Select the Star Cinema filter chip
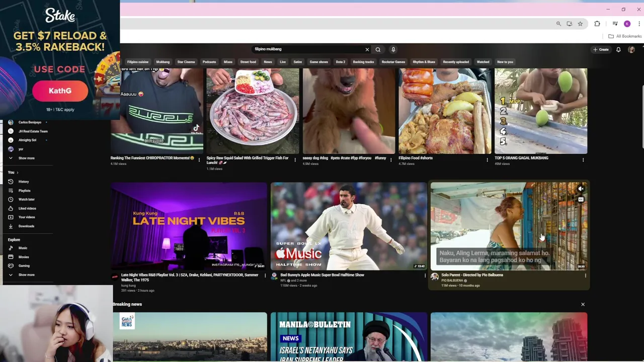 [186, 62]
